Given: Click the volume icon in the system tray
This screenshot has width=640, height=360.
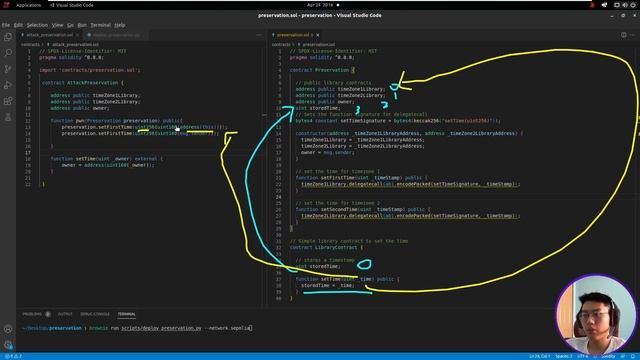Looking at the screenshot, I should pos(624,5).
